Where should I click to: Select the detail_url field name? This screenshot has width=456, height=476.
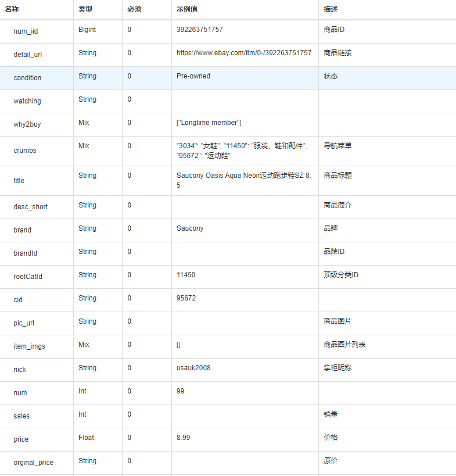(x=28, y=55)
